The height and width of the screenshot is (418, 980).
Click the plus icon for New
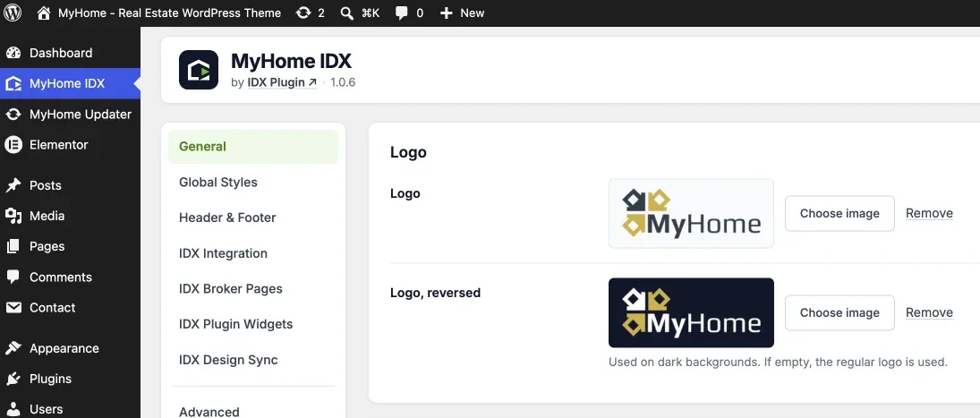446,13
